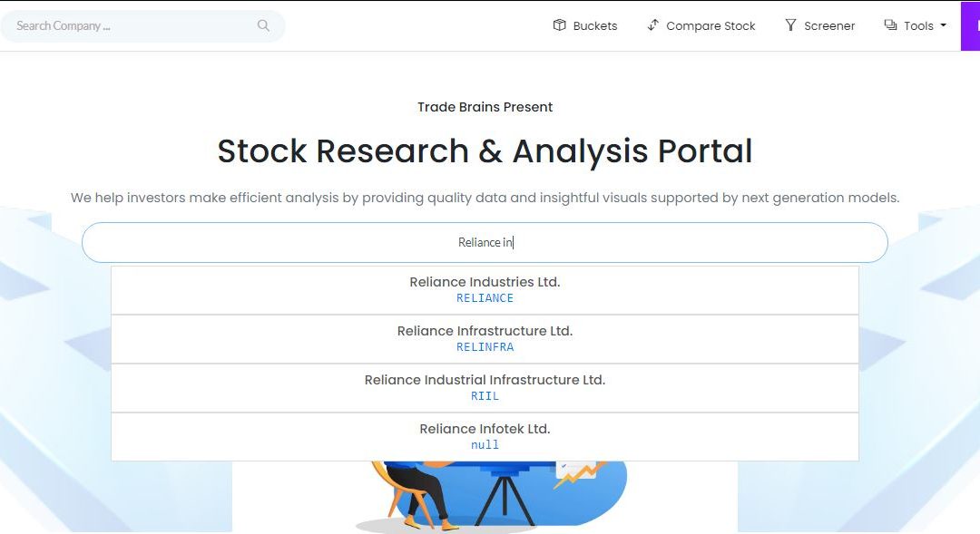Image resolution: width=980 pixels, height=534 pixels.
Task: Go to the Compare Stock page
Action: coord(710,26)
